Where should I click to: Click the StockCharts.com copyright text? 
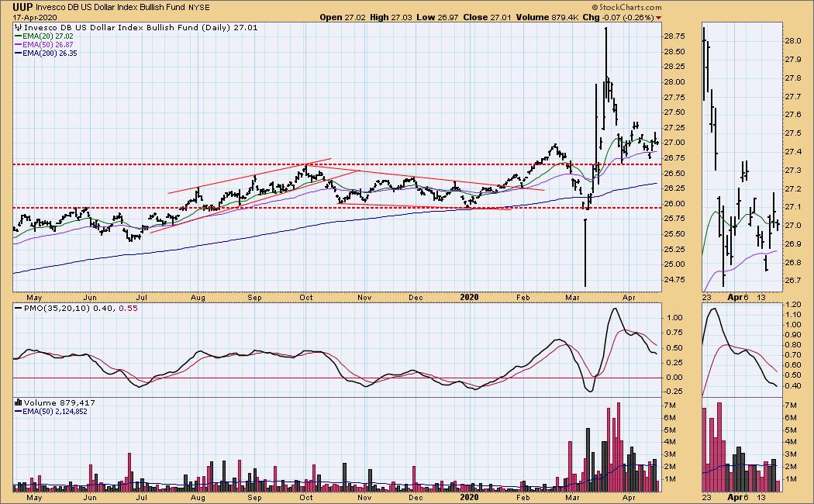[627, 7]
